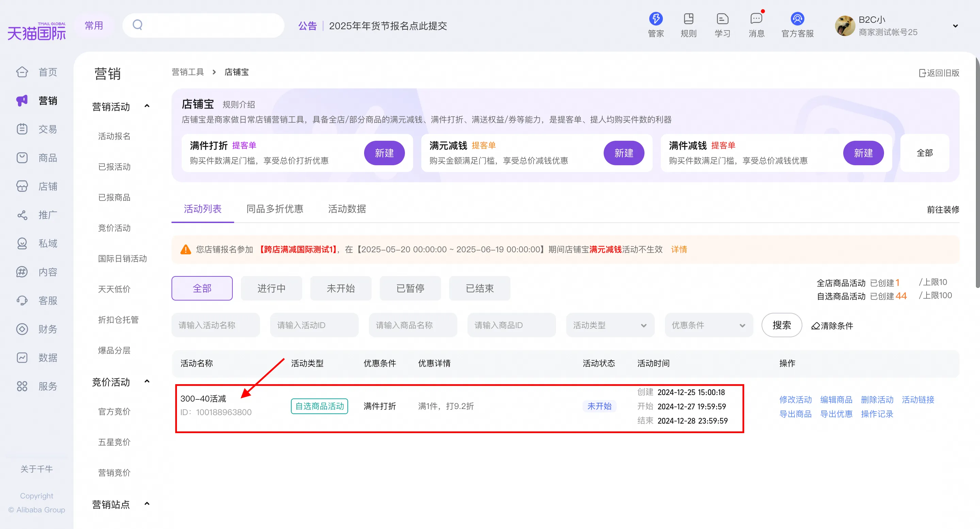Click 前往装修 link
980x529 pixels.
[x=943, y=209]
